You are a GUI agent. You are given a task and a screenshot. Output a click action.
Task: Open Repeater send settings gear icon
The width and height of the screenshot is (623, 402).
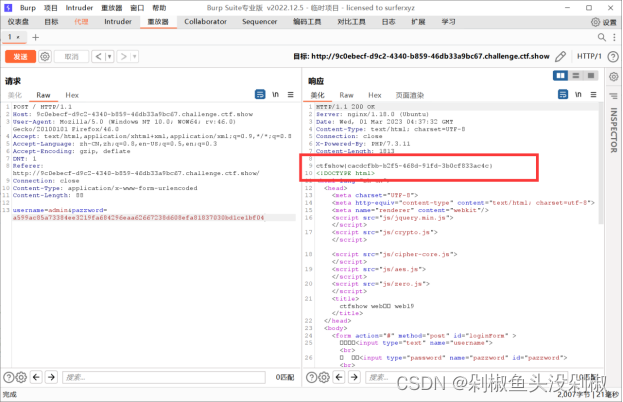[45, 56]
